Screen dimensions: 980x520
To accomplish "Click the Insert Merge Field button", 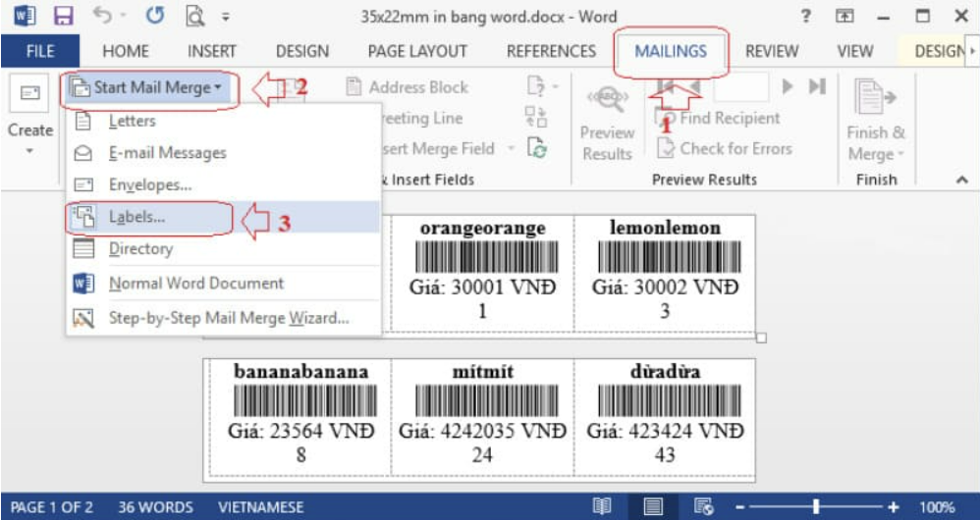I will (441, 148).
